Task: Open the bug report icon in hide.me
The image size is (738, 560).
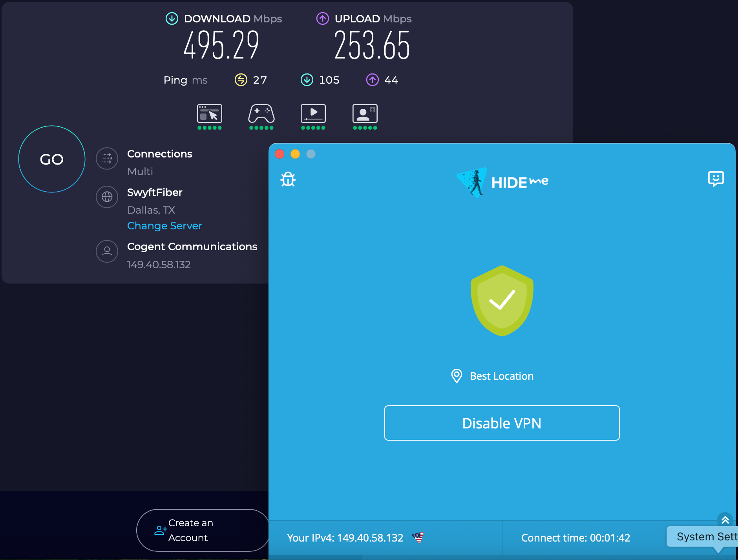Action: click(288, 179)
